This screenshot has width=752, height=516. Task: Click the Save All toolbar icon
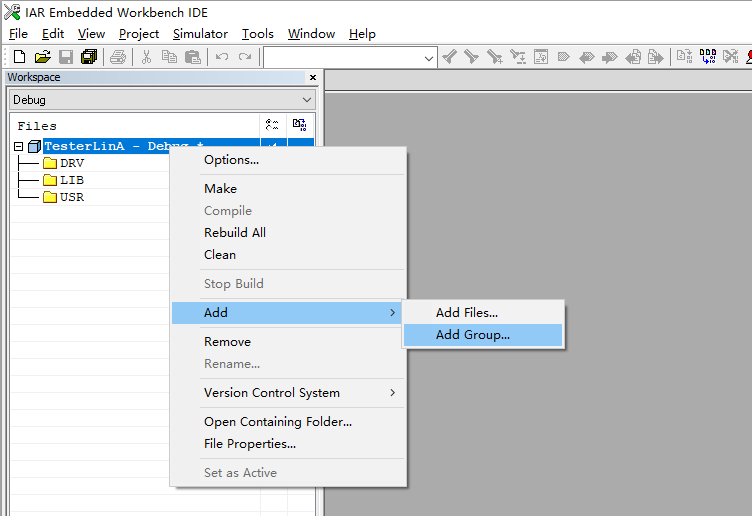pyautogui.click(x=89, y=57)
